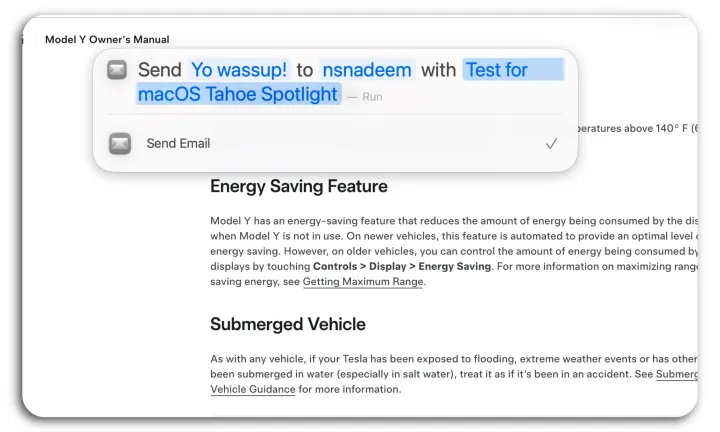The width and height of the screenshot is (720, 432).
Task: Click the bold "Controls > Display > Energy Saving" text
Action: [402, 266]
